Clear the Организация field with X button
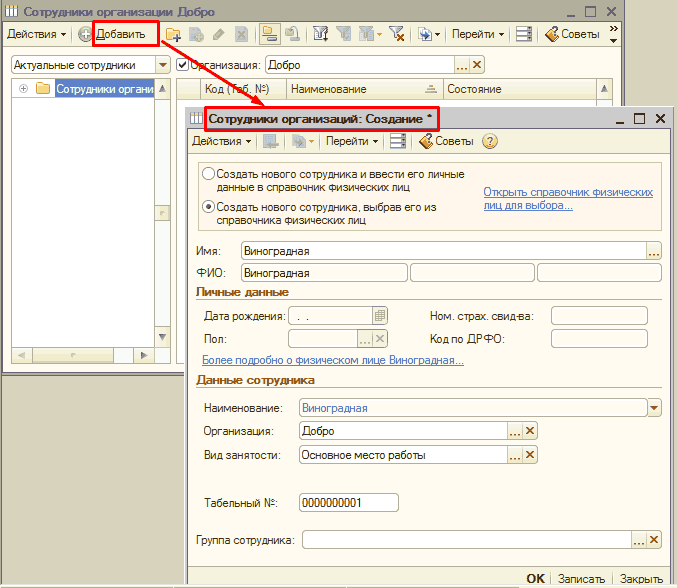The height and width of the screenshot is (588, 677). 531,431
